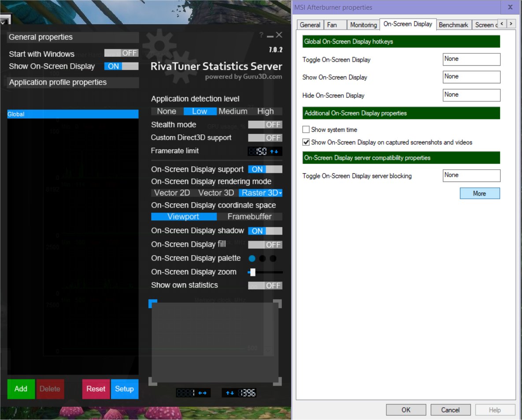Open RivaTuner help question mark icon
The height and width of the screenshot is (420, 522).
tap(261, 35)
